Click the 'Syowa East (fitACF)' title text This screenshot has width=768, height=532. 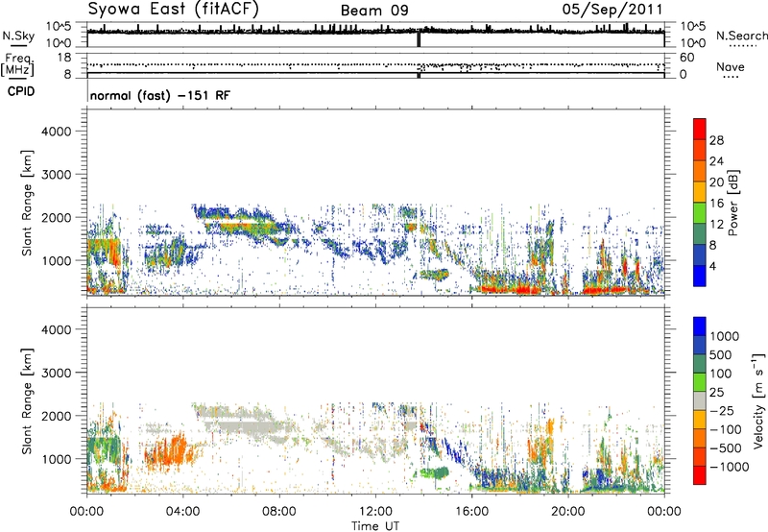174,10
